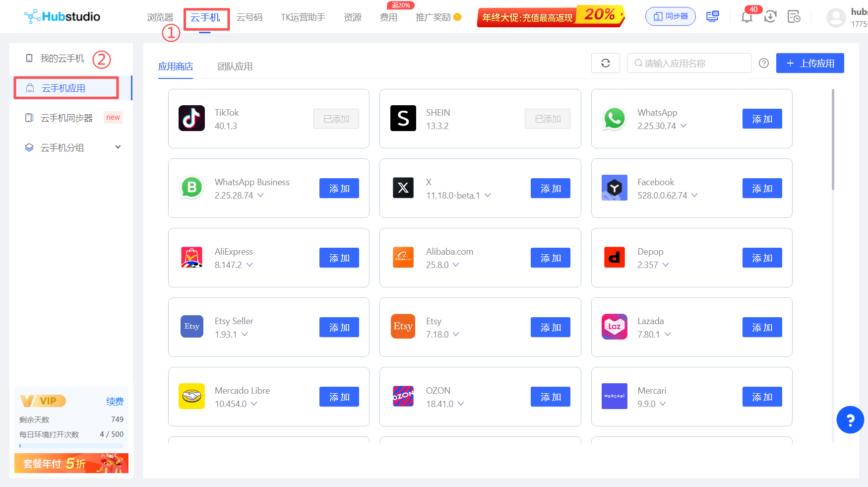The width and height of the screenshot is (868, 487).
Task: Click the 上传应用 button
Action: tap(810, 63)
